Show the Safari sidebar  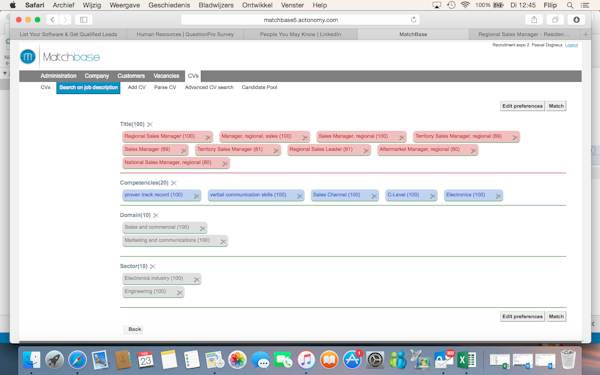tap(83, 20)
